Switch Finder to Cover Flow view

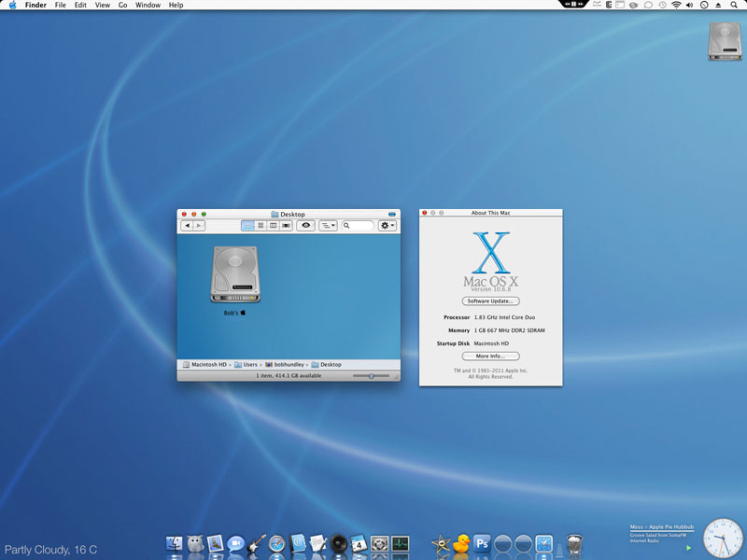pyautogui.click(x=286, y=226)
